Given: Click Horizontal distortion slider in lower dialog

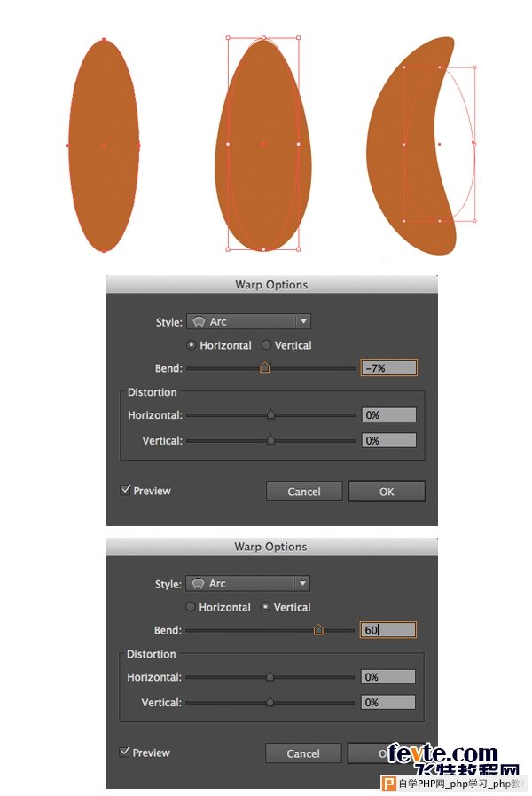Looking at the screenshot, I should 270,677.
